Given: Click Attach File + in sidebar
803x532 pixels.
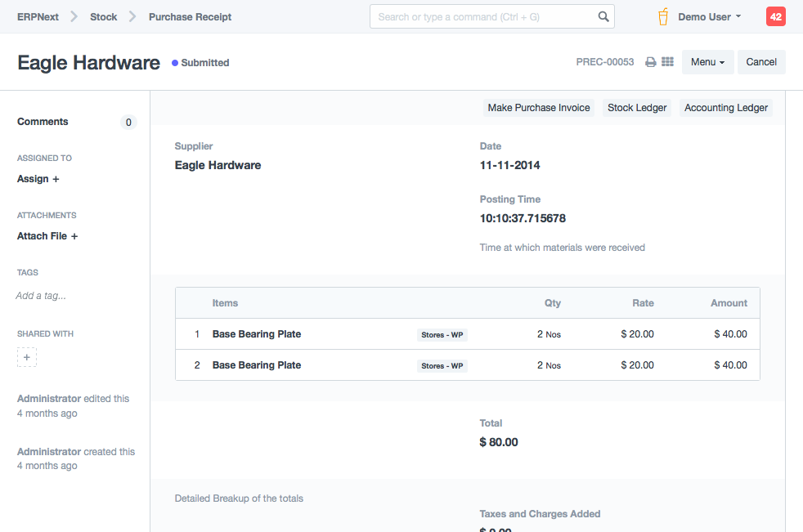Looking at the screenshot, I should pos(47,236).
